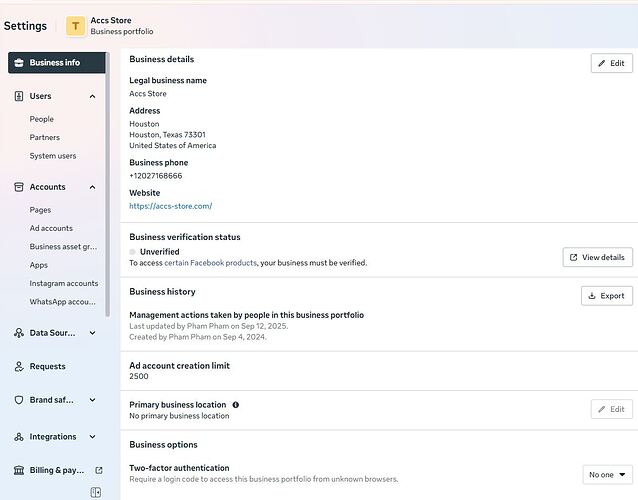Open Ad accounts in the sidebar
The height and width of the screenshot is (500, 638).
(x=51, y=228)
